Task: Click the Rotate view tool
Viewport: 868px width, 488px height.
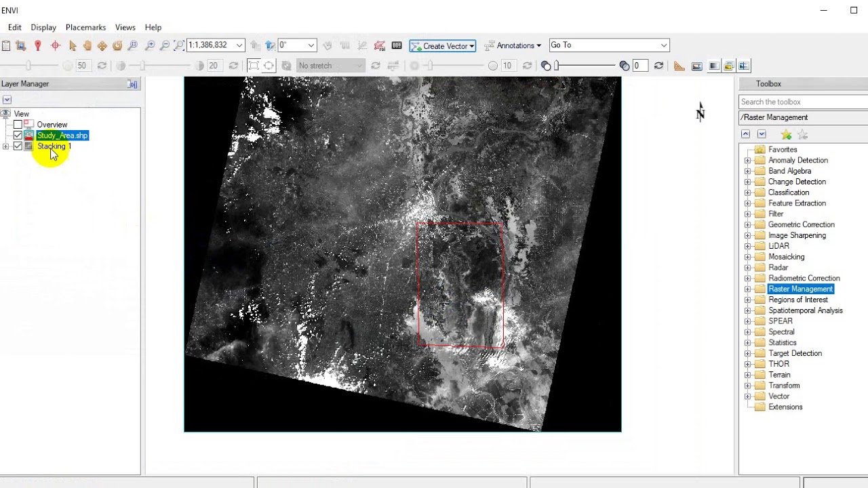Action: tap(117, 45)
